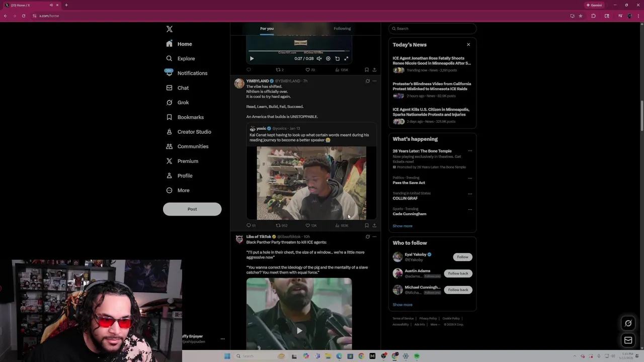The height and width of the screenshot is (362, 644).
Task: Play the Libs of TikTok video
Action: click(299, 330)
